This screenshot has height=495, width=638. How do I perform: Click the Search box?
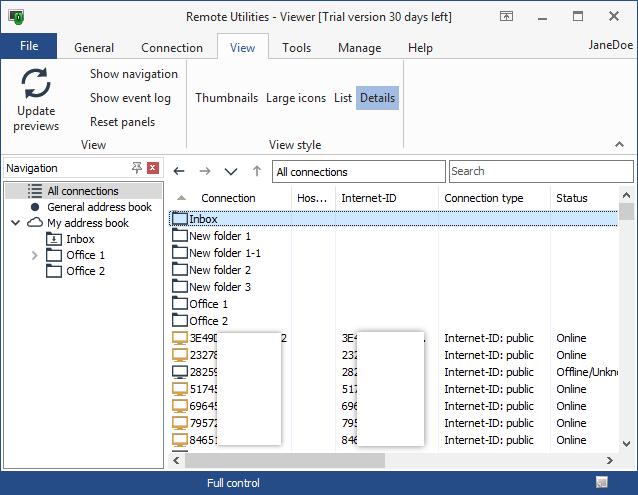pyautogui.click(x=541, y=171)
